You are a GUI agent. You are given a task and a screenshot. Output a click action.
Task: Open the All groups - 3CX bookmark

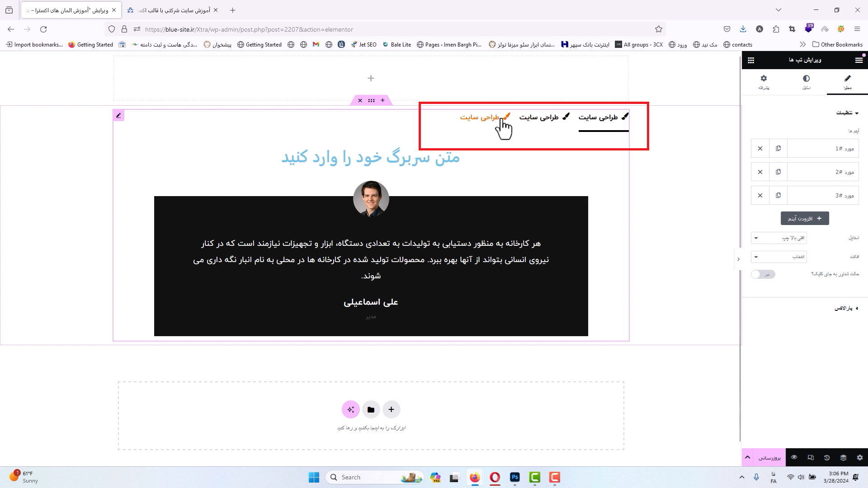[x=639, y=45]
